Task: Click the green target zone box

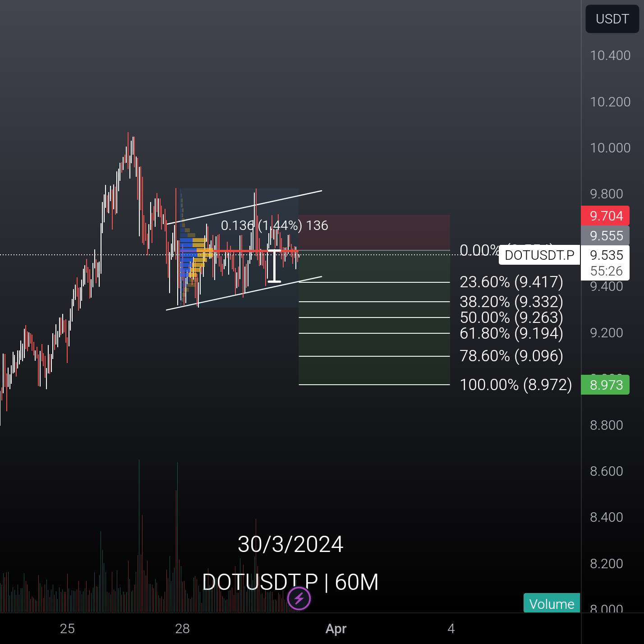Action: tap(374, 317)
